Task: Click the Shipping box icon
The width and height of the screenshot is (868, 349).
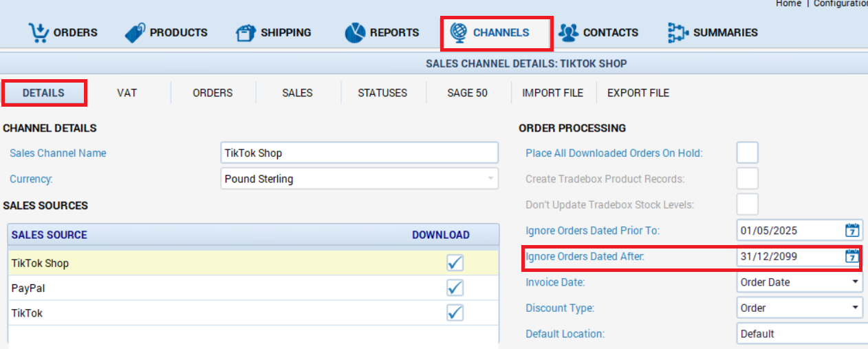Action: click(246, 32)
